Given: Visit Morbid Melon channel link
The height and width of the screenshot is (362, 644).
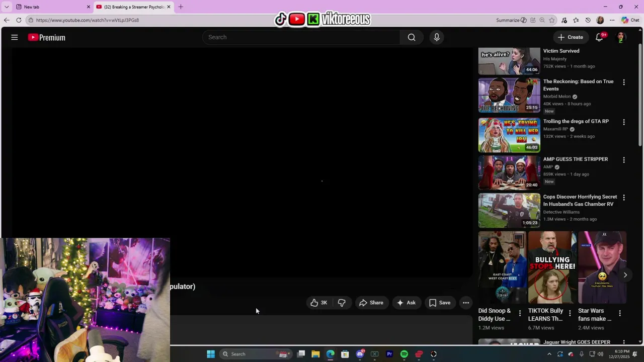Looking at the screenshot, I should [557, 97].
